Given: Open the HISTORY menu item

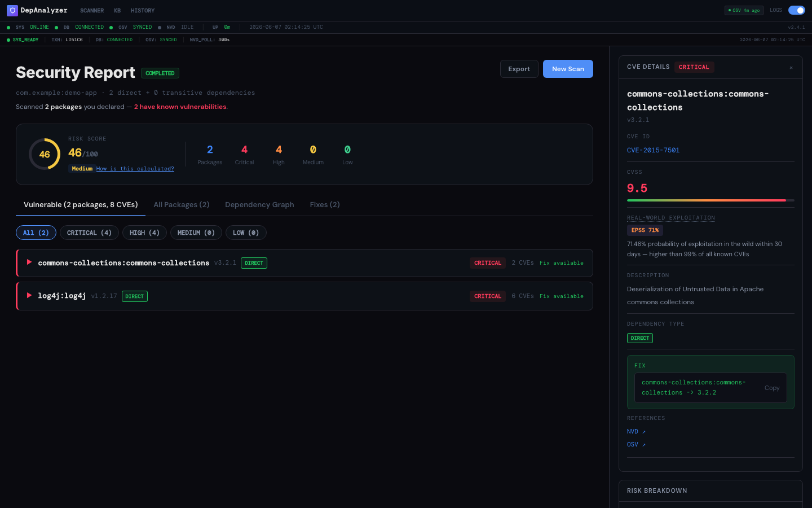Looking at the screenshot, I should pos(143,11).
